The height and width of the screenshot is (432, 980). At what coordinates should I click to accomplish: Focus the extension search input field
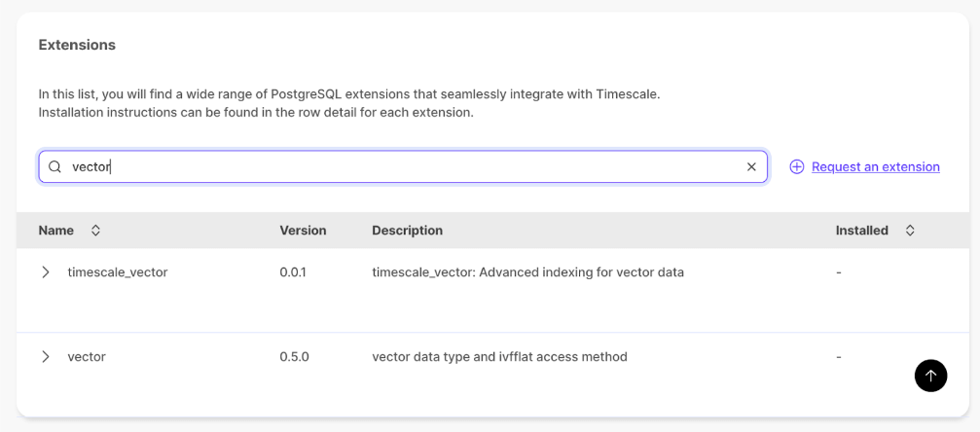click(x=389, y=167)
